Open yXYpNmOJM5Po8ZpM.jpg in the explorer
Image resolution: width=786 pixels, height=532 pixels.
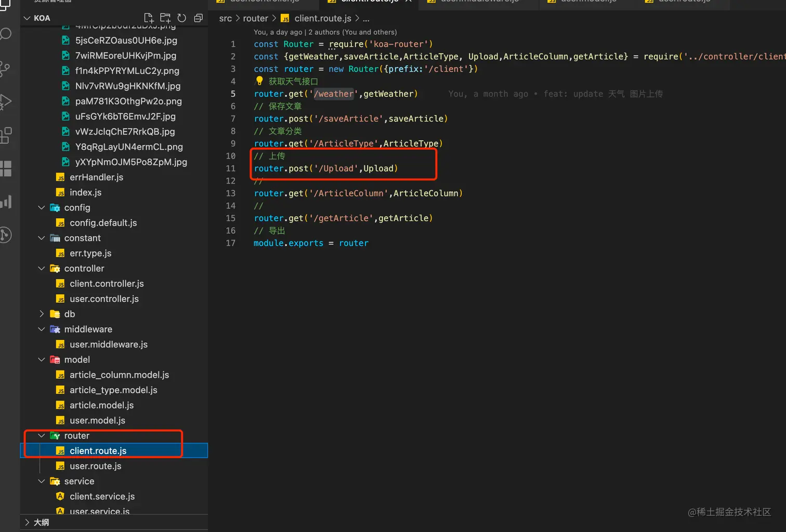pos(131,162)
